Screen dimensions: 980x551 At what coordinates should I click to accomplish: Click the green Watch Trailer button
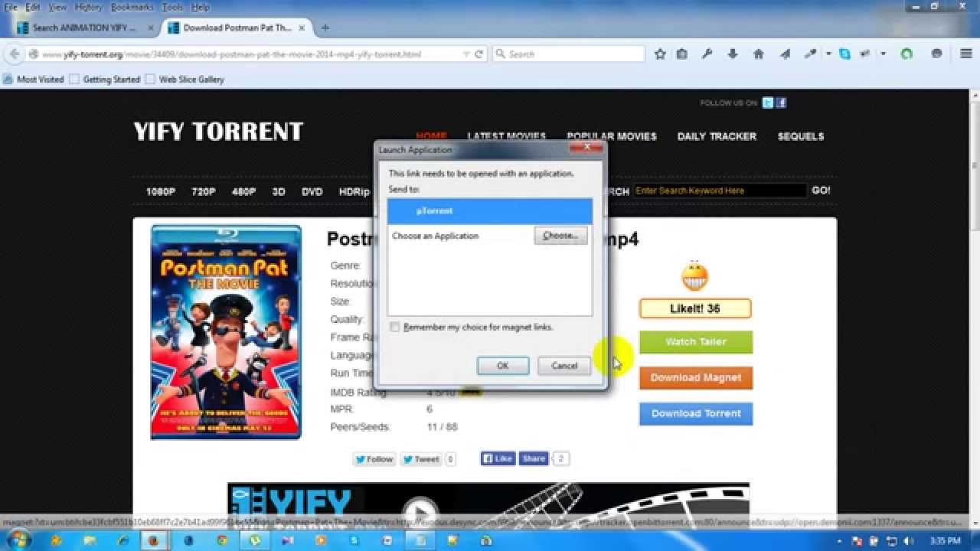[x=696, y=342]
